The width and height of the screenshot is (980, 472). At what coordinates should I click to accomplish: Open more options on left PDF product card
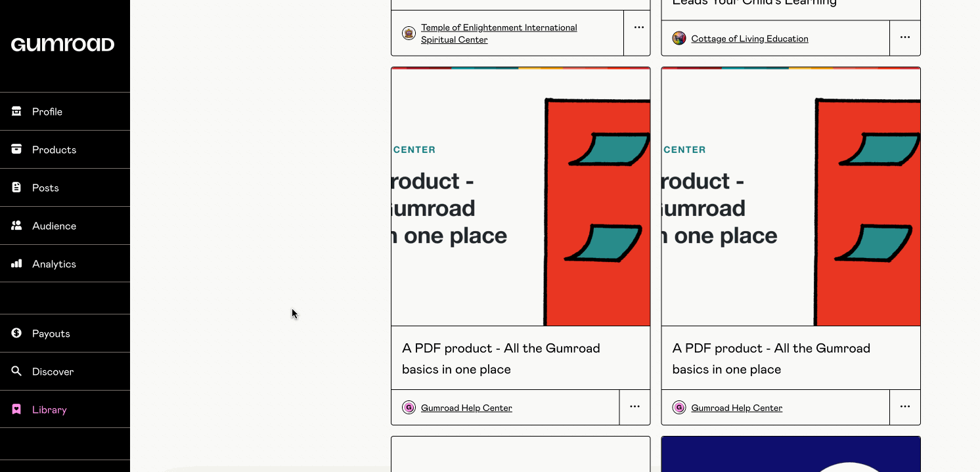tap(635, 407)
